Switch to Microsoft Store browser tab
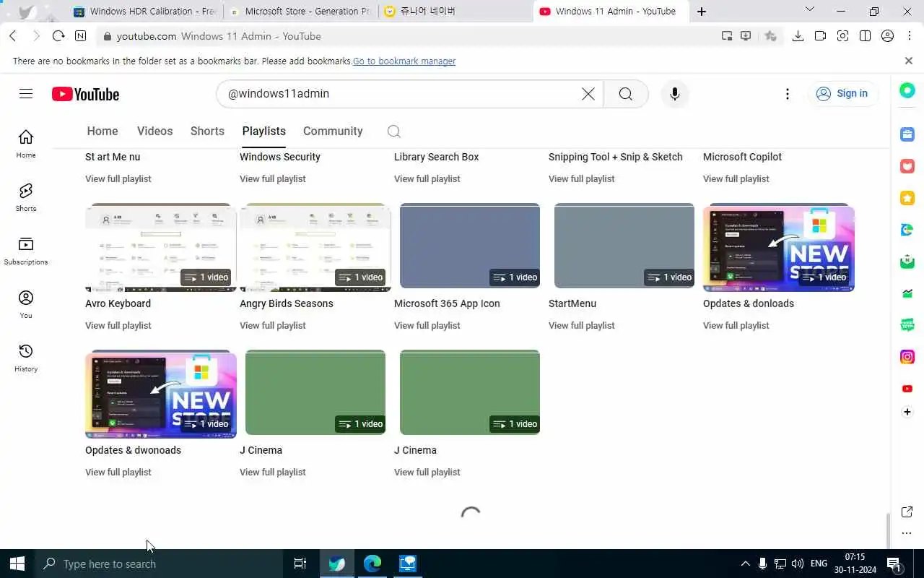The image size is (924, 578). (300, 11)
